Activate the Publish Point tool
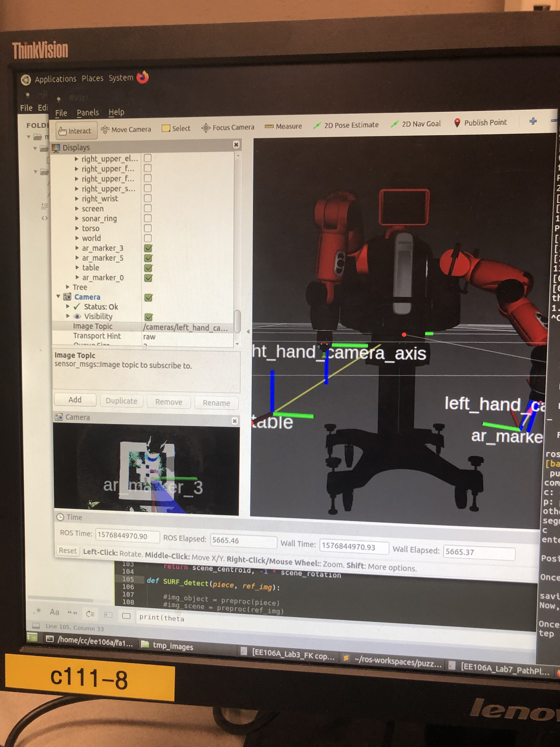Screen dimensions: 560x747 [x=480, y=123]
